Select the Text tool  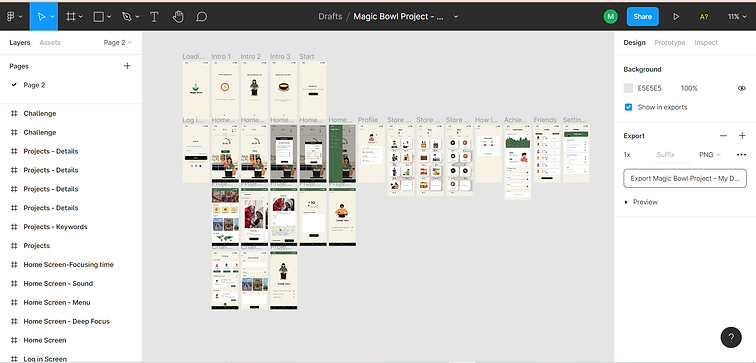pyautogui.click(x=154, y=16)
